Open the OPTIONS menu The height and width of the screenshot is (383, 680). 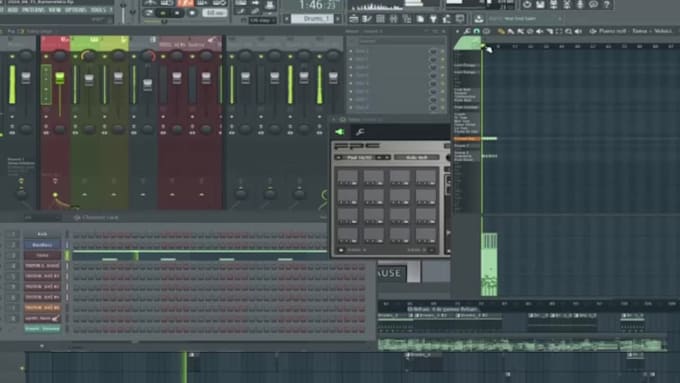pos(75,10)
